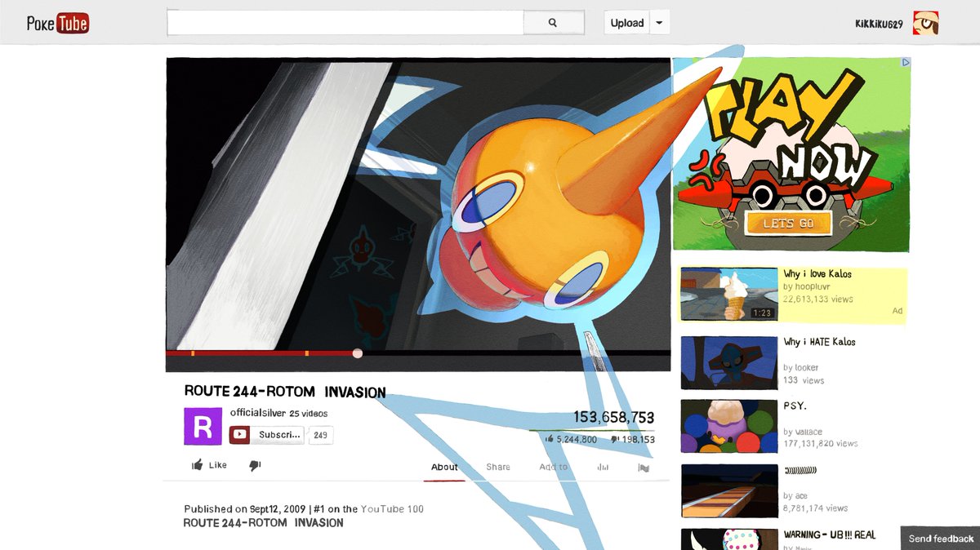Open the PSY. video thumbnail
This screenshot has width=980, height=550.
click(729, 425)
